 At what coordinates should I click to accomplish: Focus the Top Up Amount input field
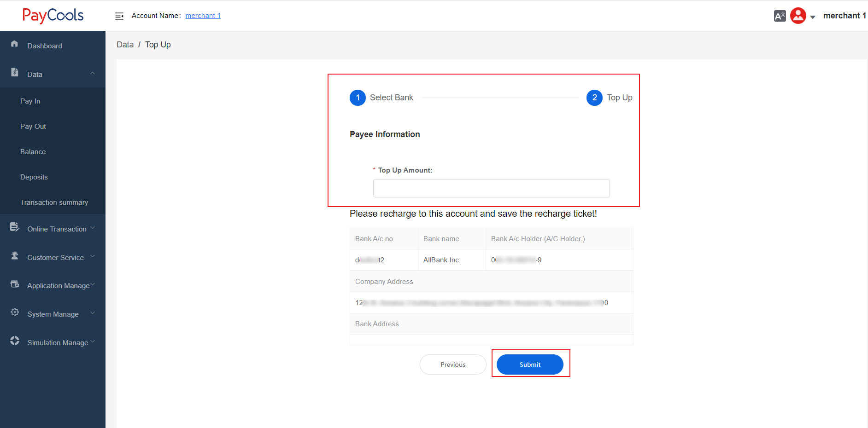[x=491, y=188]
